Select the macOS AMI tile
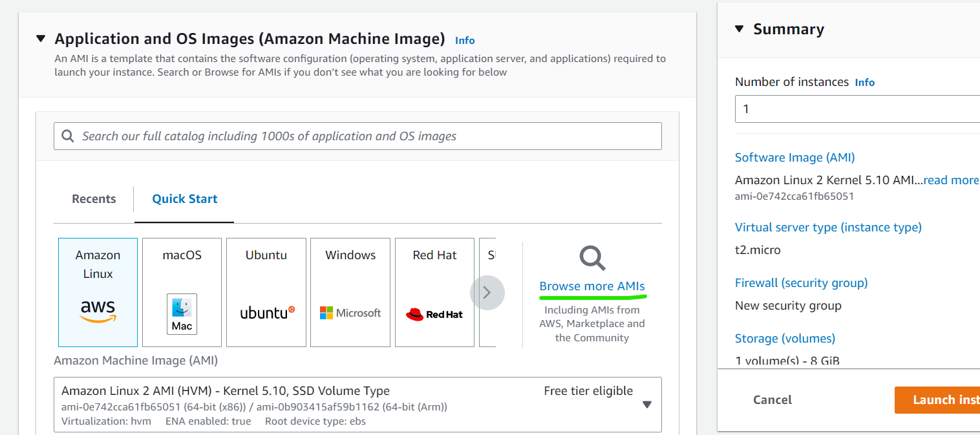Screen dimensions: 980x435 click(182, 292)
